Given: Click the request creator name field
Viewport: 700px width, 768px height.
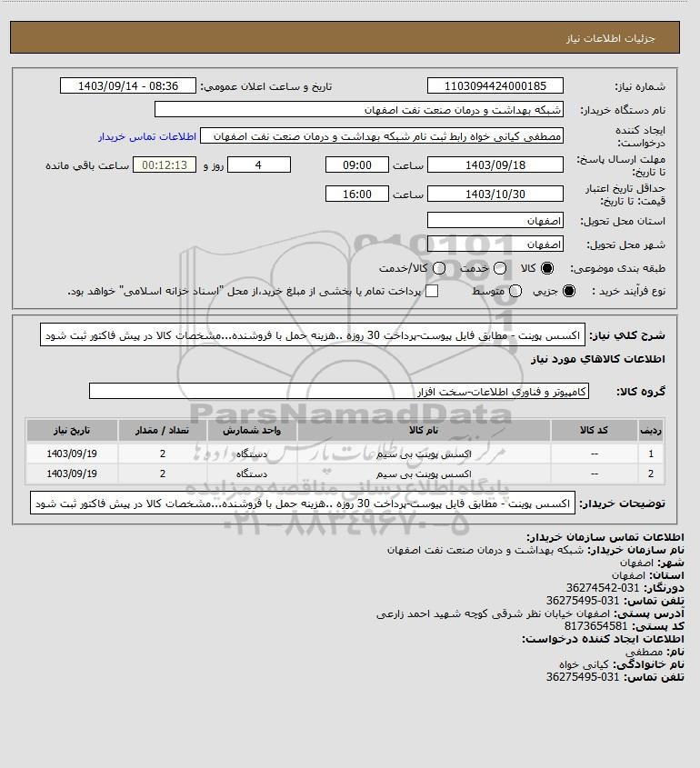Looking at the screenshot, I should tap(382, 136).
